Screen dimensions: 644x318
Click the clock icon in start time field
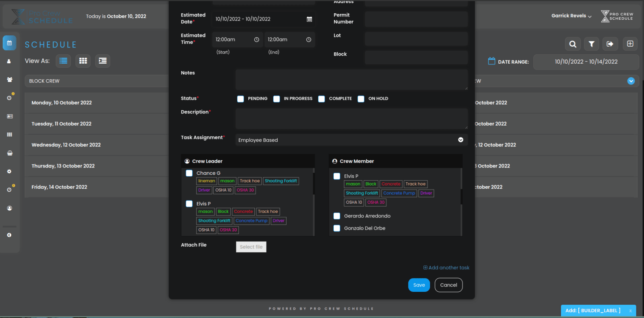(x=256, y=39)
